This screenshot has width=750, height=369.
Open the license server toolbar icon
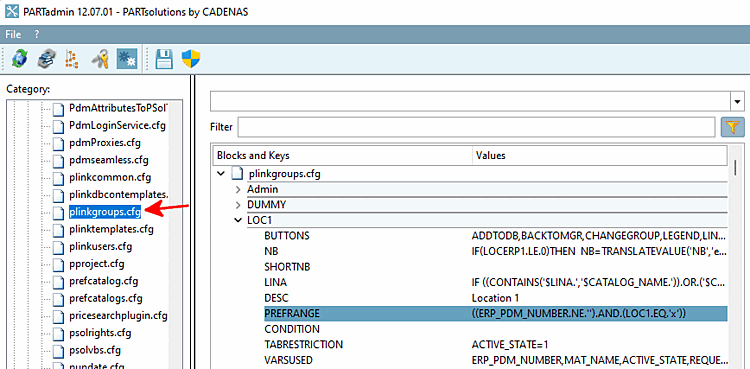tap(46, 59)
